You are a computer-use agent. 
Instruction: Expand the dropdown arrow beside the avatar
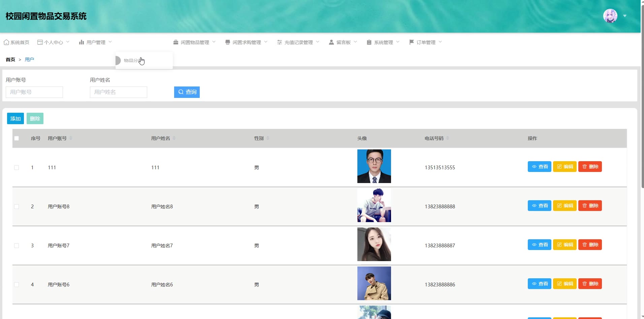pyautogui.click(x=625, y=16)
